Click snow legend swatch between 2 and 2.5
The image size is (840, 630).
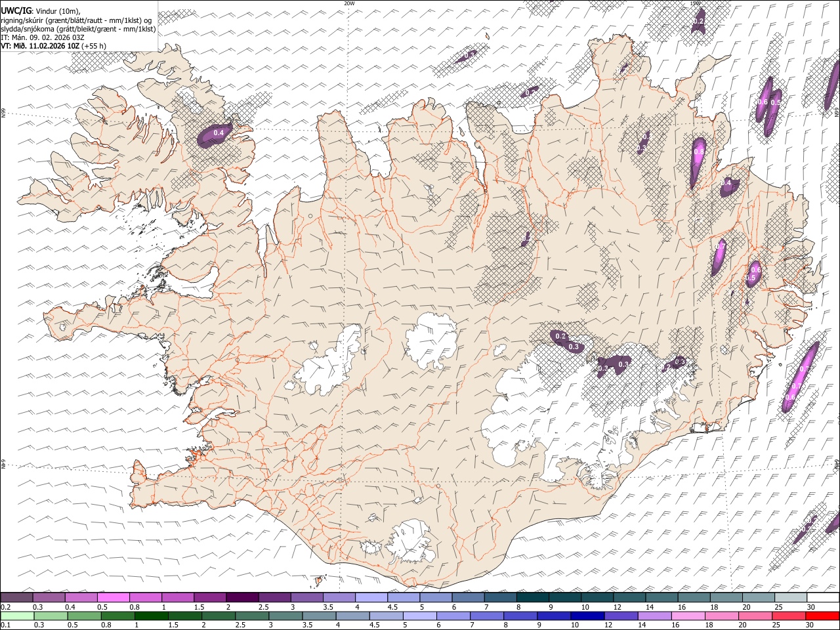pyautogui.click(x=243, y=597)
